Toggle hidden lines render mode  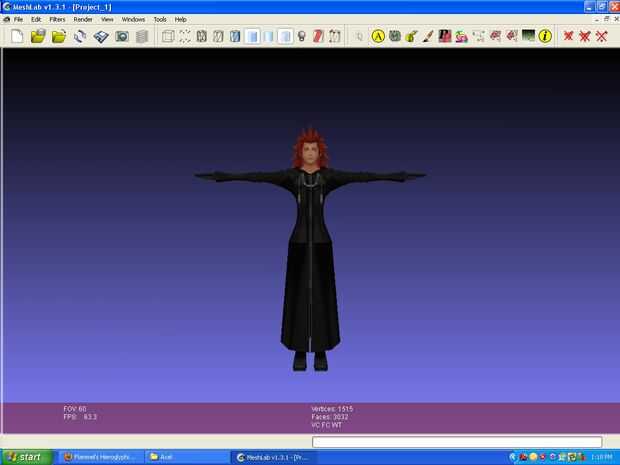click(x=218, y=36)
